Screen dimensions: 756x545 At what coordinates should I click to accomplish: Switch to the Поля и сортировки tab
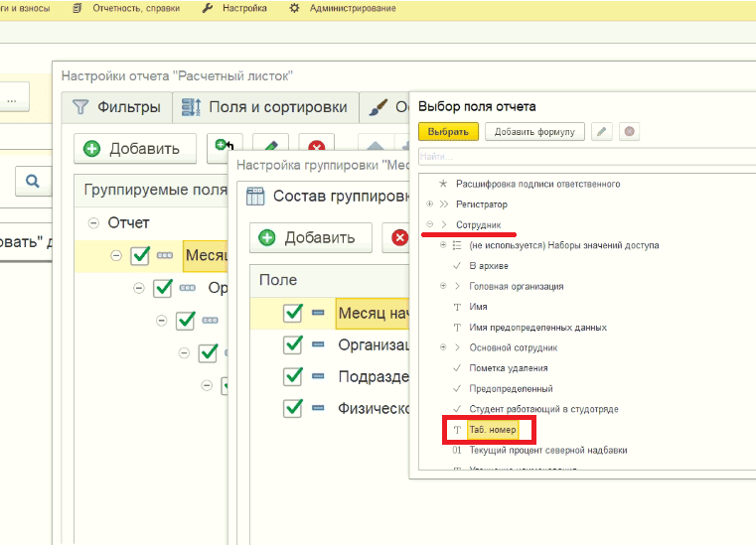[x=265, y=107]
